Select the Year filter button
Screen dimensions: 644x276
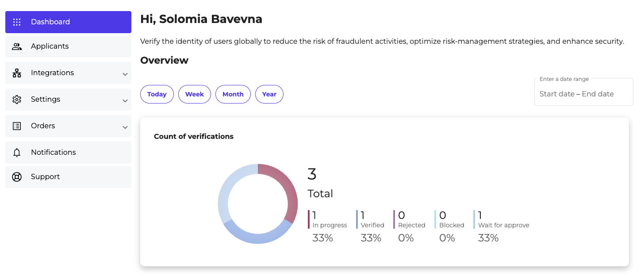pyautogui.click(x=269, y=94)
